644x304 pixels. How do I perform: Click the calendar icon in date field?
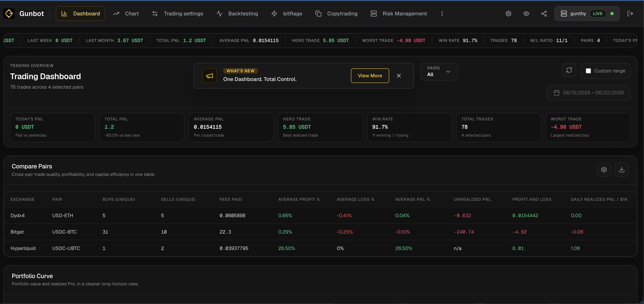[x=556, y=92]
